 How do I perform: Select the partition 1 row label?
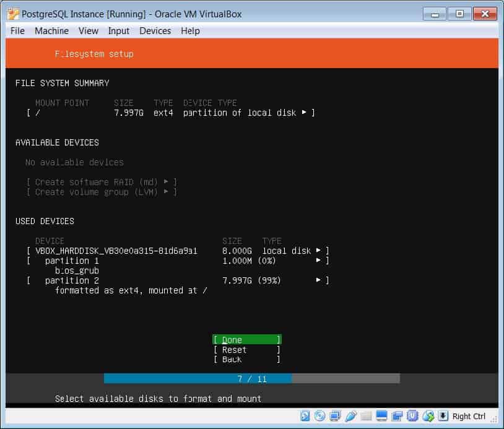72,261
